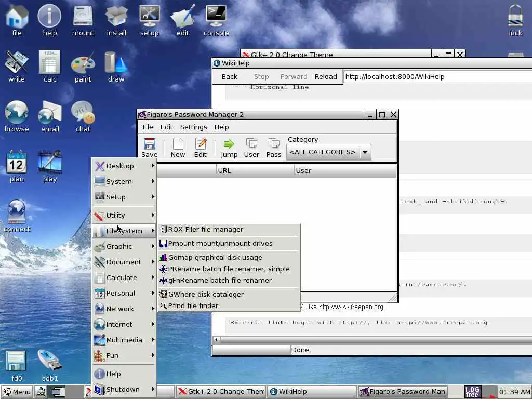Expand the Shutdown submenu
The width and height of the screenshot is (532, 399).
pos(124,390)
